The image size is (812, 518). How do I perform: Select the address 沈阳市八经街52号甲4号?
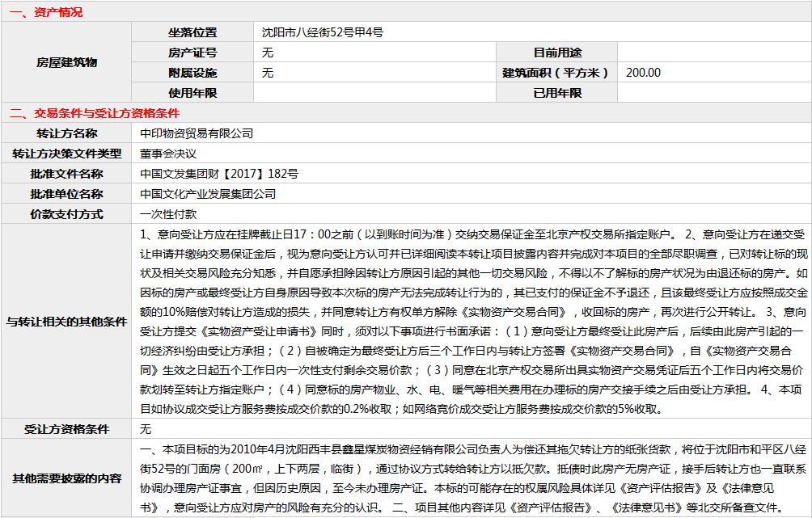pos(323,32)
